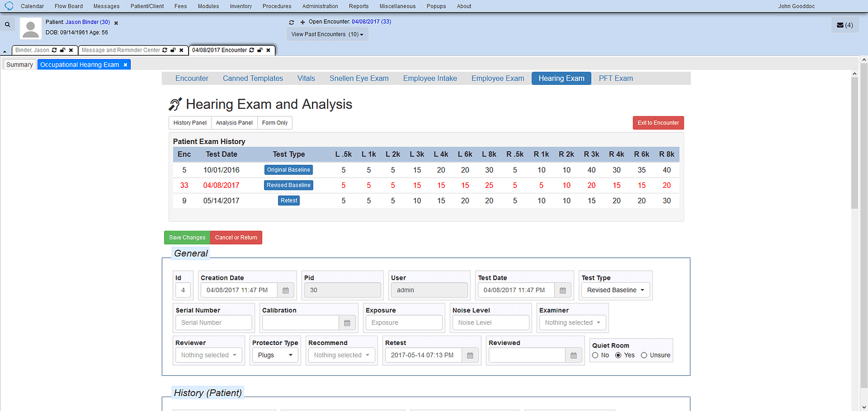Open the Administration menu
This screenshot has height=411, width=868.
[x=320, y=6]
